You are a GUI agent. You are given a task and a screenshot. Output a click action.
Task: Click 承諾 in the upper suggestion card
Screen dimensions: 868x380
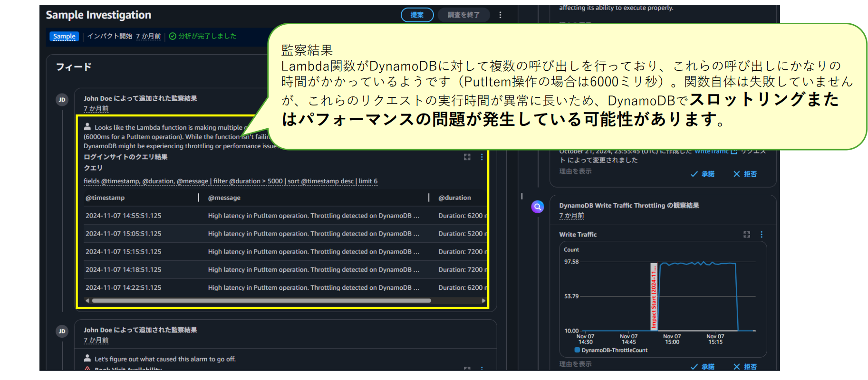[703, 174]
